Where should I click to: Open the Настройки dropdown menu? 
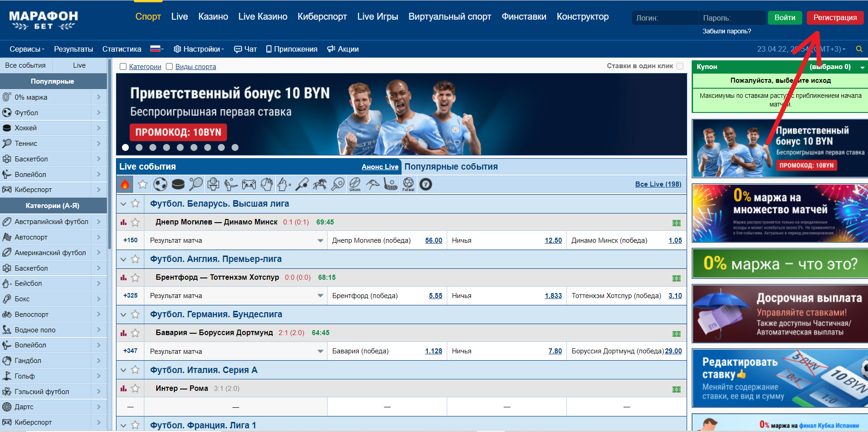tap(199, 49)
